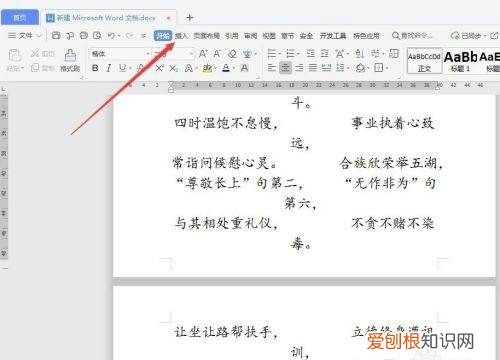Apply superscript with X² icon
500x360 pixels.
click(159, 68)
